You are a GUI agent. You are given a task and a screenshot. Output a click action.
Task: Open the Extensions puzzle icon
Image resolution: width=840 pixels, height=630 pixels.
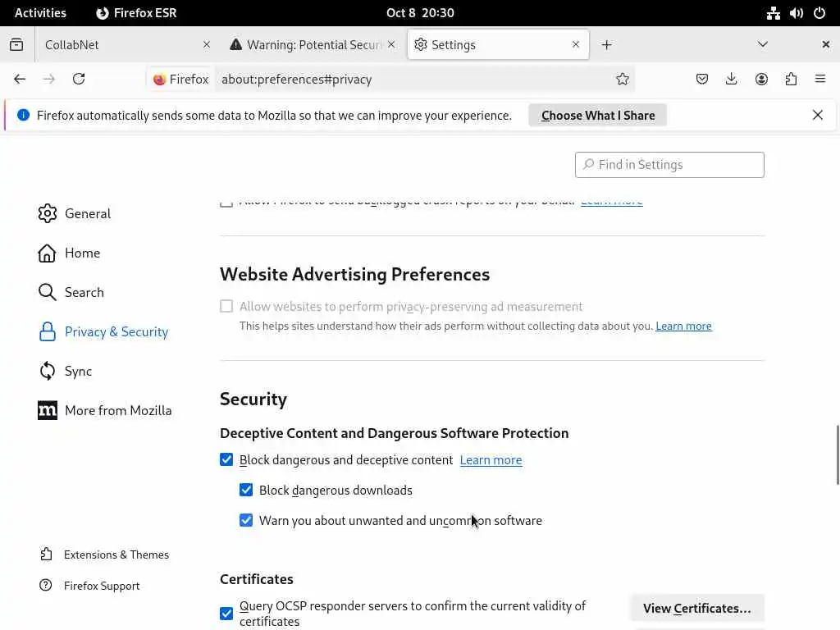pos(791,79)
